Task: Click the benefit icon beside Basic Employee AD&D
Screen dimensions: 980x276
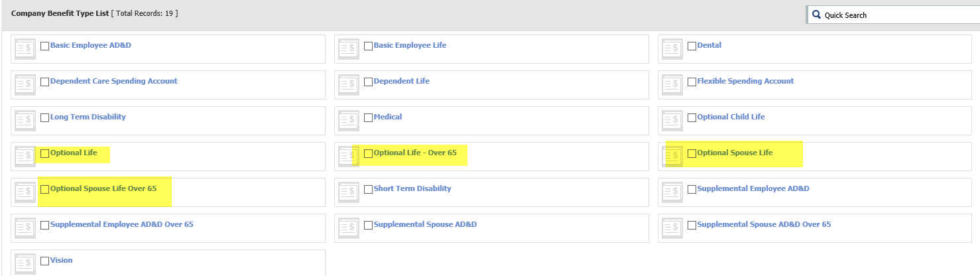Action: (25, 48)
